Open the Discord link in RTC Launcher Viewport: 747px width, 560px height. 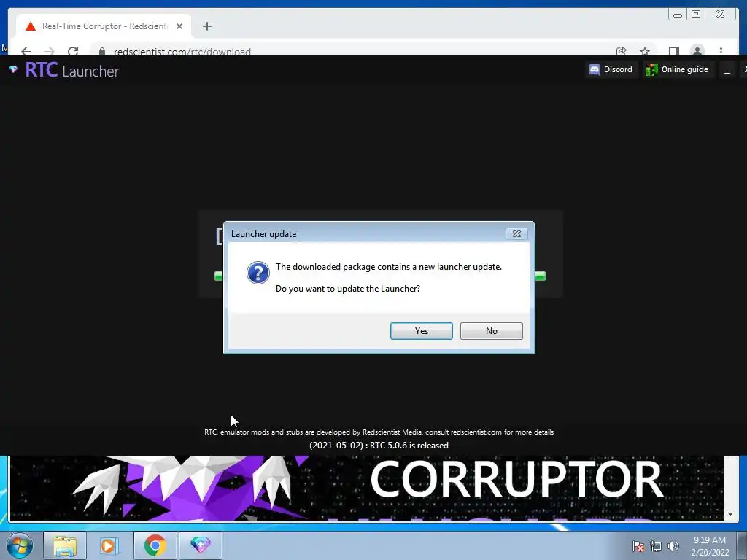coord(611,69)
